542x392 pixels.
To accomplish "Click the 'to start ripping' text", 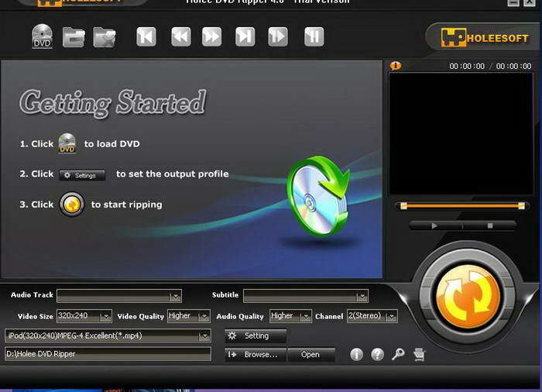I will (x=126, y=205).
